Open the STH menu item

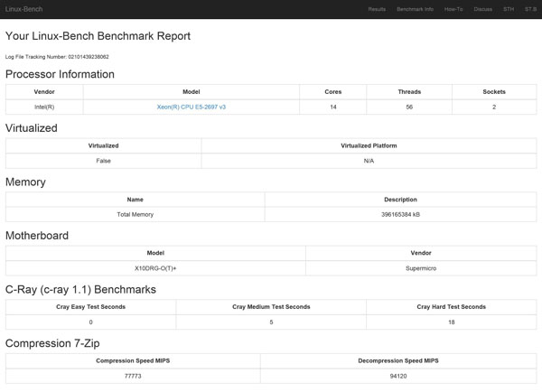pyautogui.click(x=509, y=9)
